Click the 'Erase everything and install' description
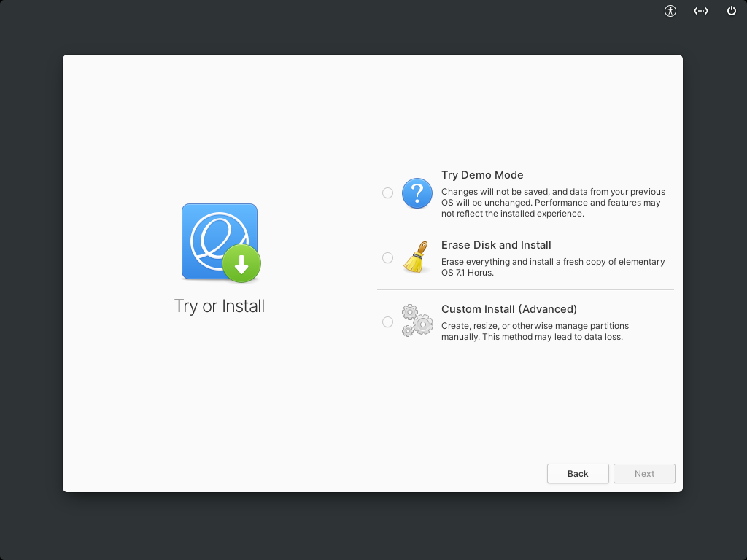Image resolution: width=747 pixels, height=560 pixels. pos(553,267)
